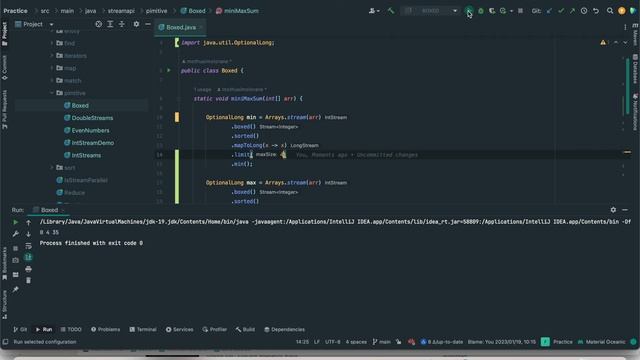640x360 pixels.
Task: Expand the map folder
Action: coord(52,68)
